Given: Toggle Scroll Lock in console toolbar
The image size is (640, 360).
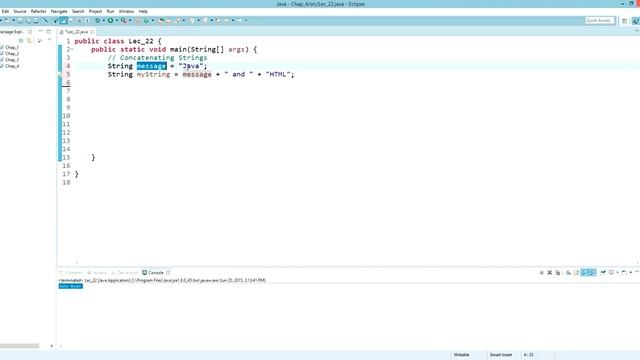Looking at the screenshot, I should coord(576,273).
